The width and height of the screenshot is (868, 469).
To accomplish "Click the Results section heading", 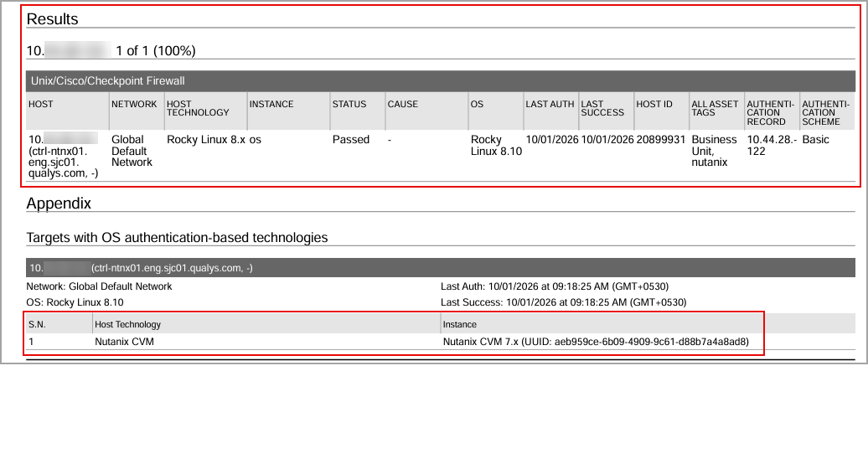I will [x=53, y=18].
